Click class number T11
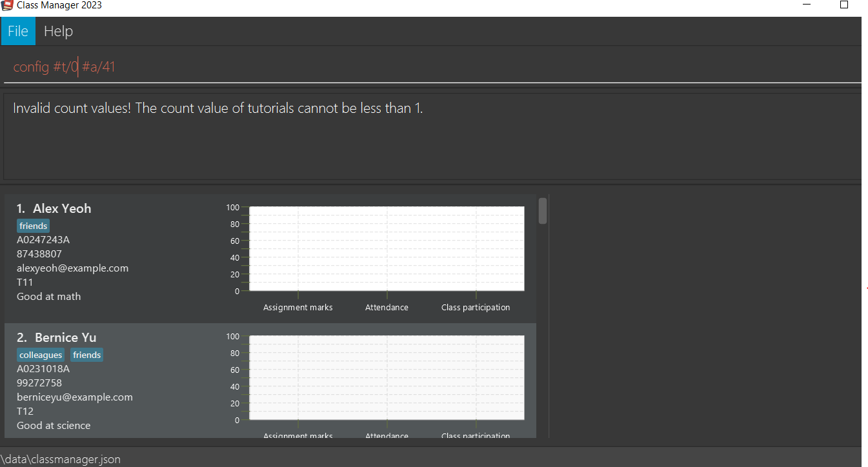 click(25, 283)
